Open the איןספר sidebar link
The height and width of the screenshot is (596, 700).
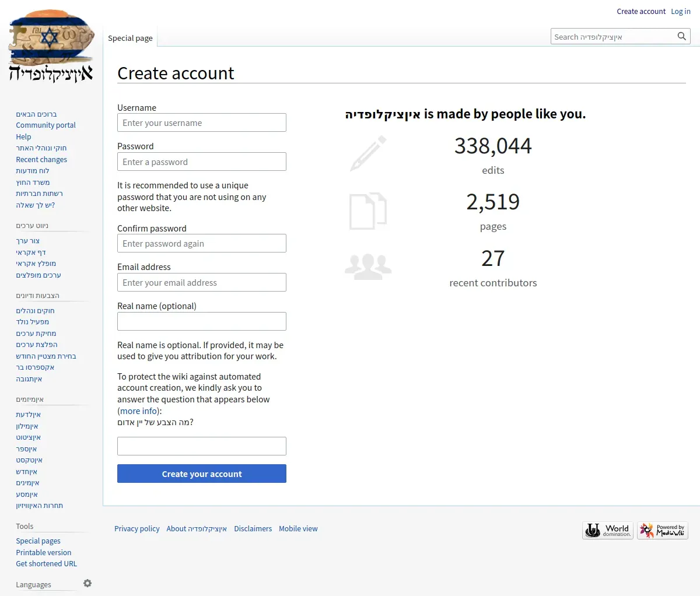(x=26, y=448)
